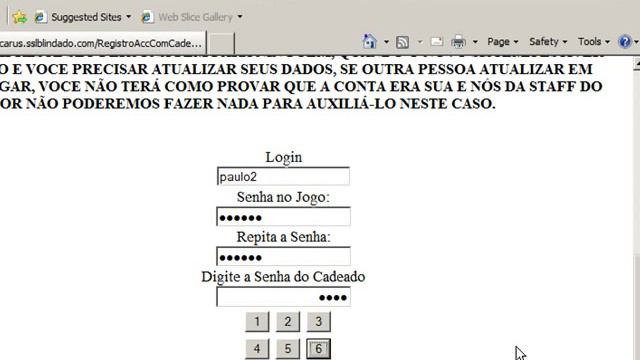Click the 'Login' label text
640x360 pixels.
pos(284,157)
